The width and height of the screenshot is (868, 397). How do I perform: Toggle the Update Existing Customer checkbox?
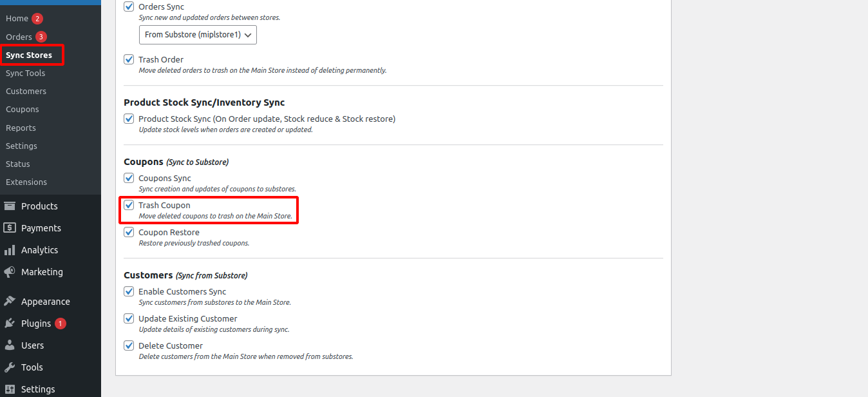tap(129, 319)
